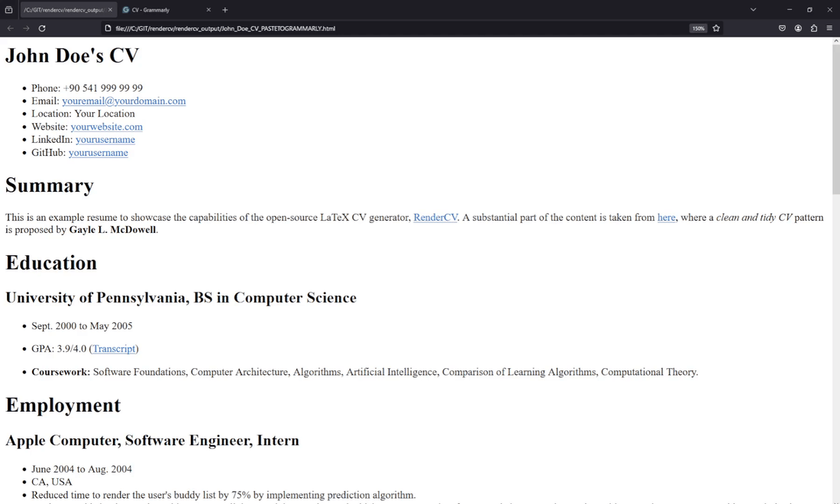Click the 150% zoom indicator
The width and height of the screenshot is (840, 504).
coord(697,27)
